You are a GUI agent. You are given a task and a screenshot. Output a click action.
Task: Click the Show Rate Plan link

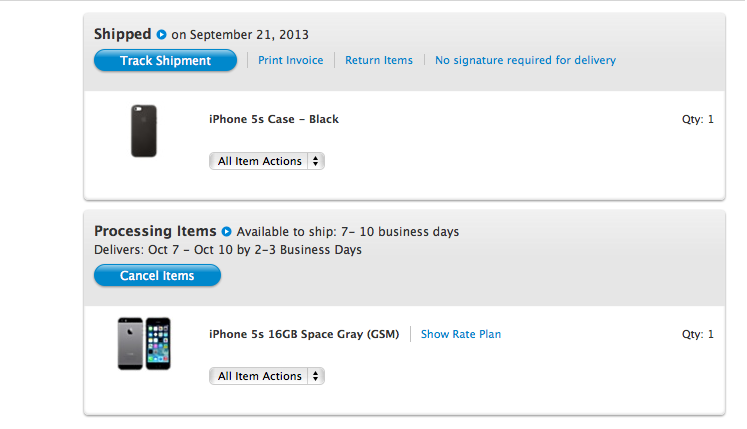point(461,334)
